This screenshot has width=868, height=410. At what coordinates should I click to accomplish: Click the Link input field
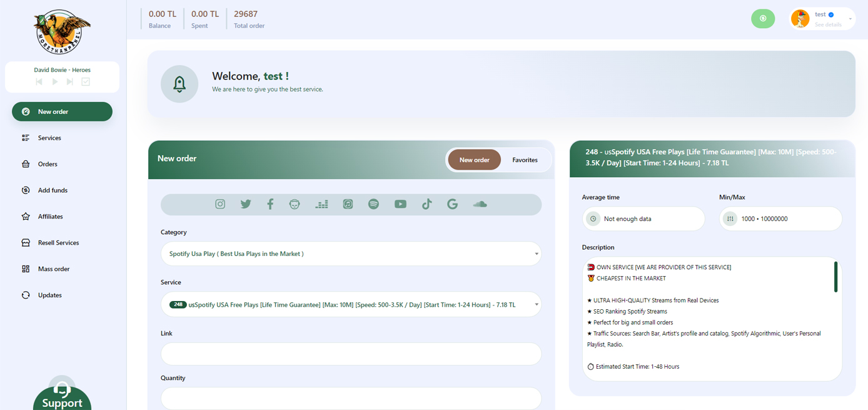(x=351, y=354)
